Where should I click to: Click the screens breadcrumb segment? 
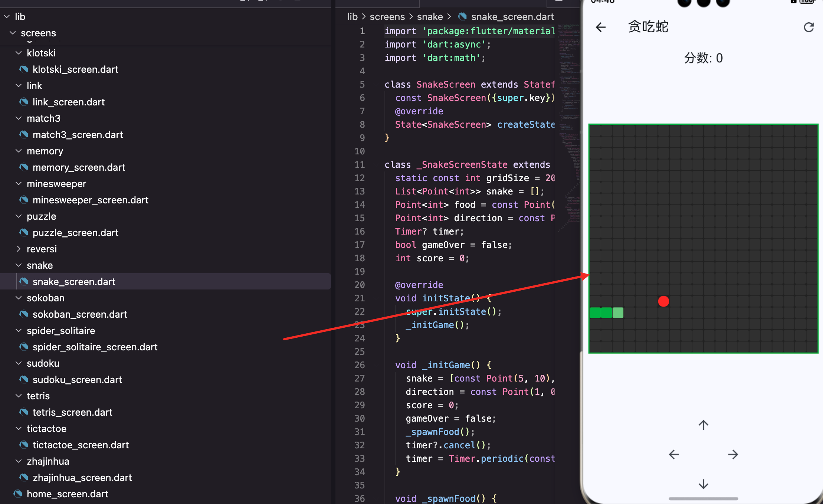coord(387,17)
